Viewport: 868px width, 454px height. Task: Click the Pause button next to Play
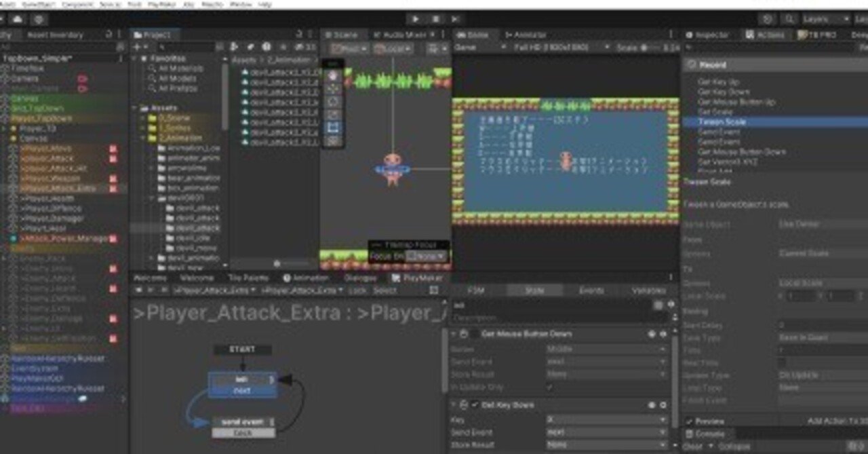[x=436, y=18]
